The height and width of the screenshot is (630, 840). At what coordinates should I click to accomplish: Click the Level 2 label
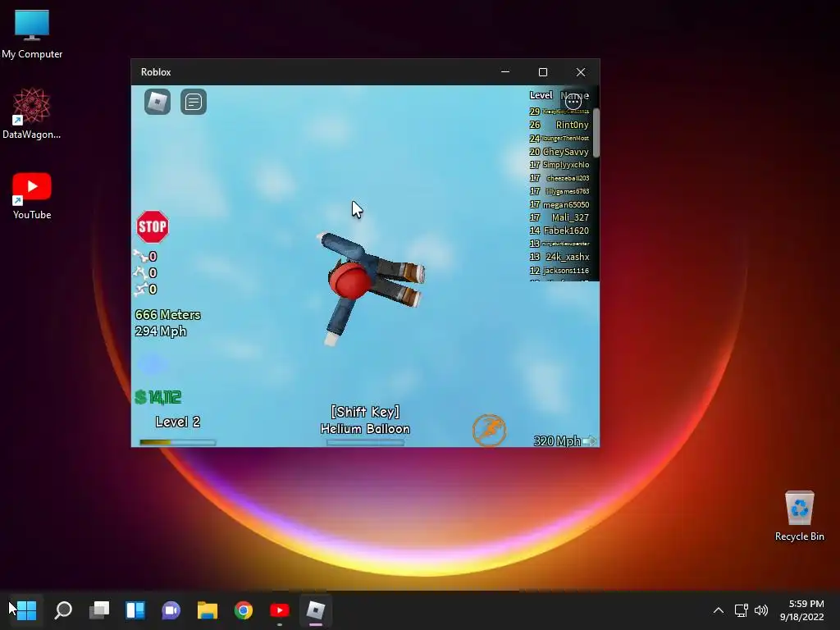(x=178, y=422)
